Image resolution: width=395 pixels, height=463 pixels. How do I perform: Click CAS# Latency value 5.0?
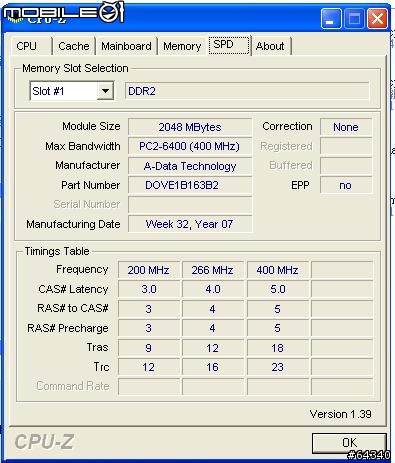(277, 289)
